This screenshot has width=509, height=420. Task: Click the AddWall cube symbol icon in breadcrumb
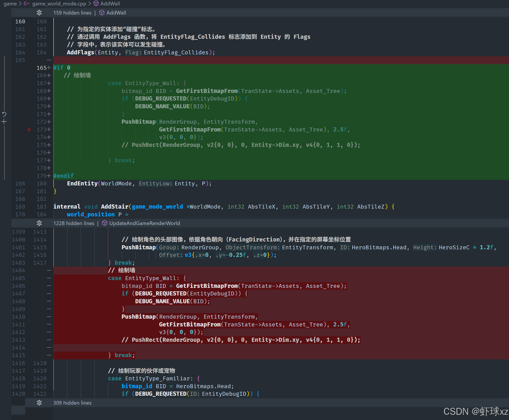click(96, 4)
